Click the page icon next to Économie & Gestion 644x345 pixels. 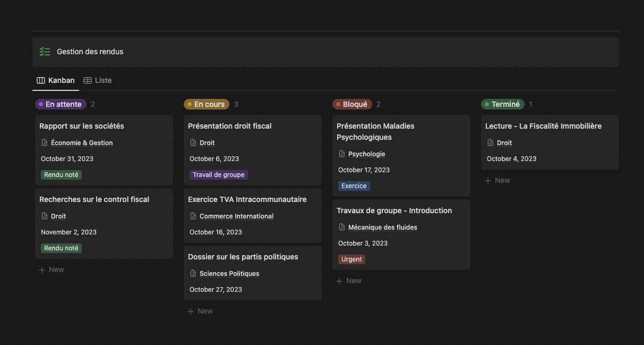pos(45,142)
